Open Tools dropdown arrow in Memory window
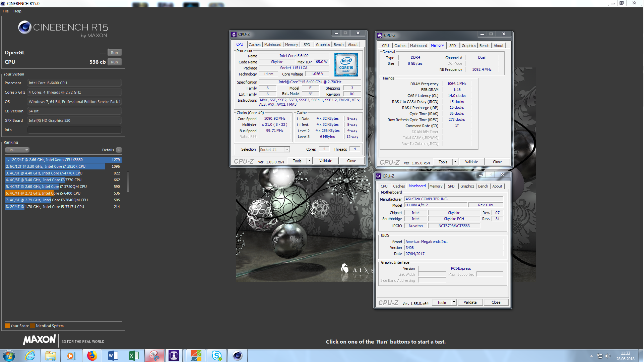Image resolution: width=644 pixels, height=362 pixels. pyautogui.click(x=455, y=162)
